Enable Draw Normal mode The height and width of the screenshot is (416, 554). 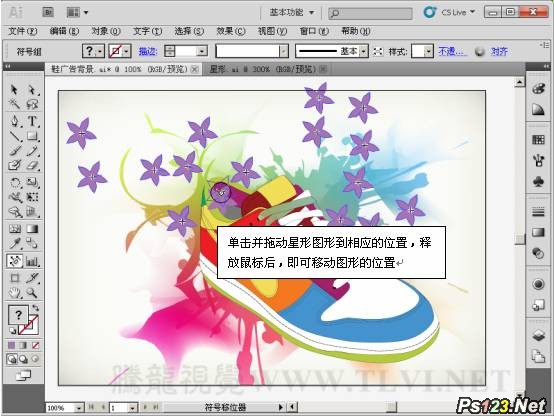pos(12,359)
